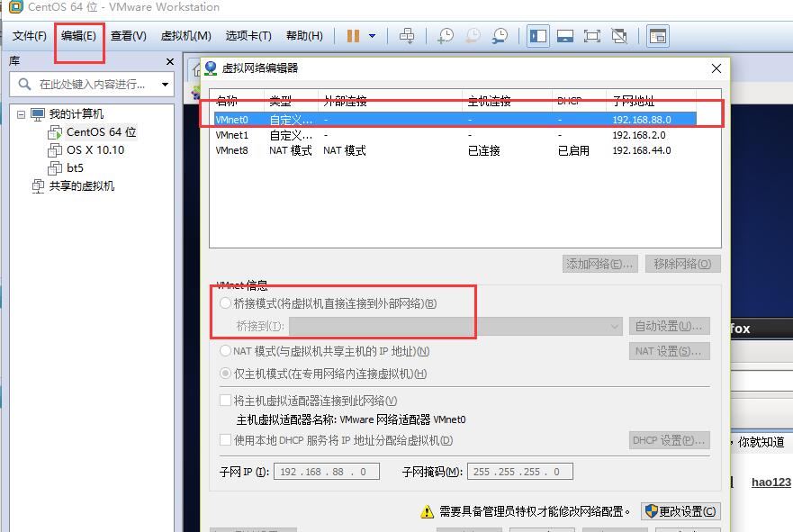Toggle the thumbnail bar view icon
The height and width of the screenshot is (532, 793).
(x=565, y=36)
